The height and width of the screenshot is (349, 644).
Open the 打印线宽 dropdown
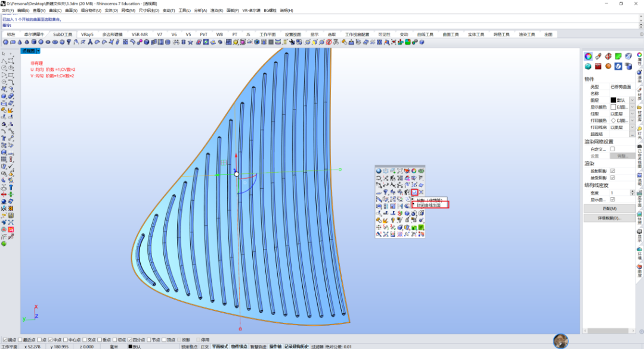coord(631,127)
